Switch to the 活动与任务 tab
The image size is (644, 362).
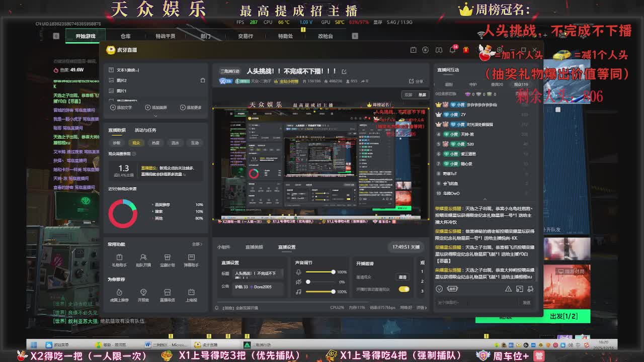coord(145,130)
